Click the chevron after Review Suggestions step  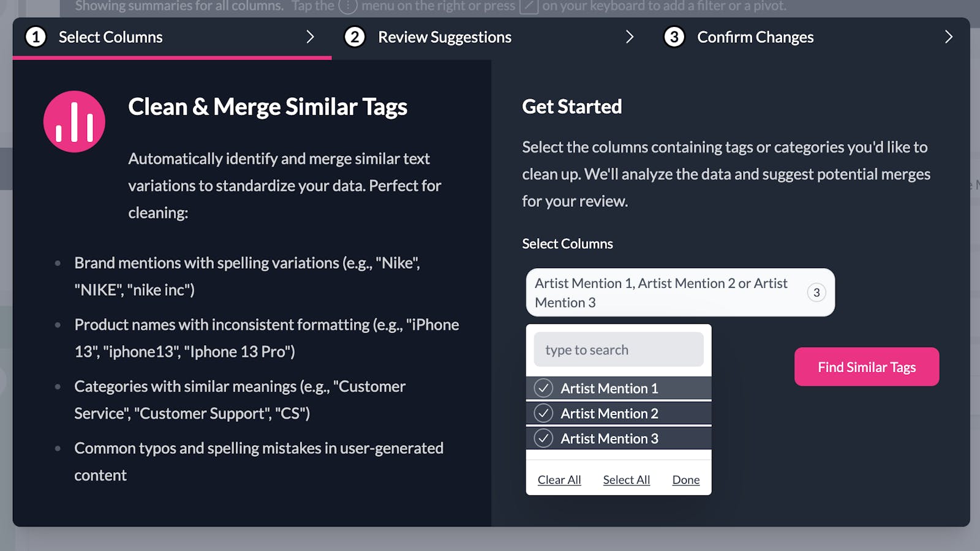tap(630, 37)
